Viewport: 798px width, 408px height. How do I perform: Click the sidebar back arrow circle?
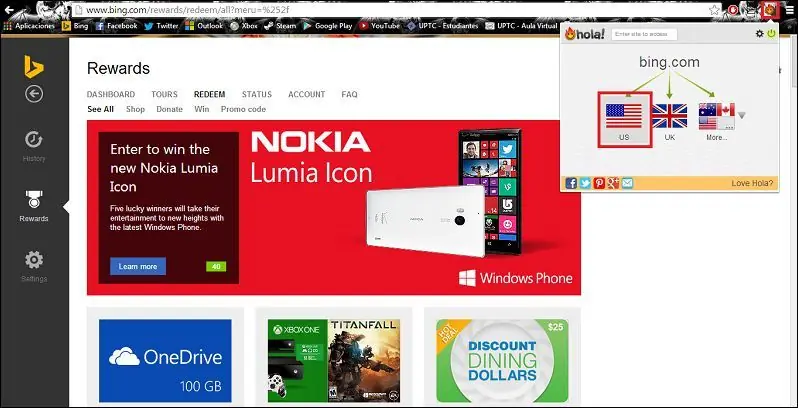(x=34, y=94)
